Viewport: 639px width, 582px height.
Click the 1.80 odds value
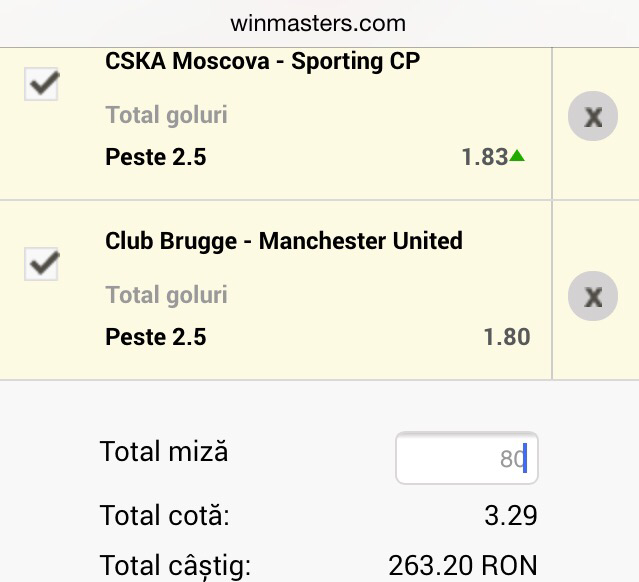click(506, 337)
